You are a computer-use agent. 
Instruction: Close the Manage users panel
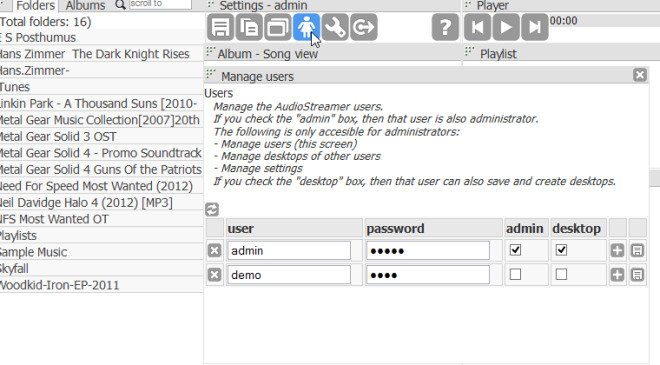(x=640, y=75)
